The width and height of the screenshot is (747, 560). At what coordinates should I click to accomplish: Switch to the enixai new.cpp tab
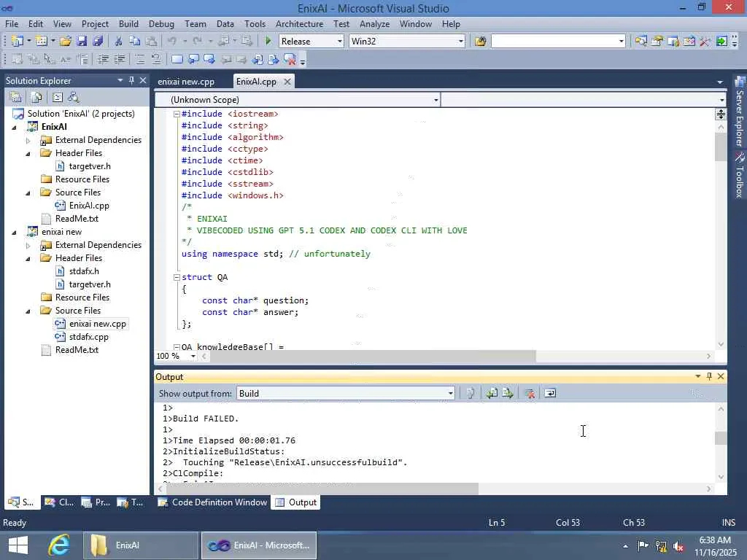tap(186, 82)
